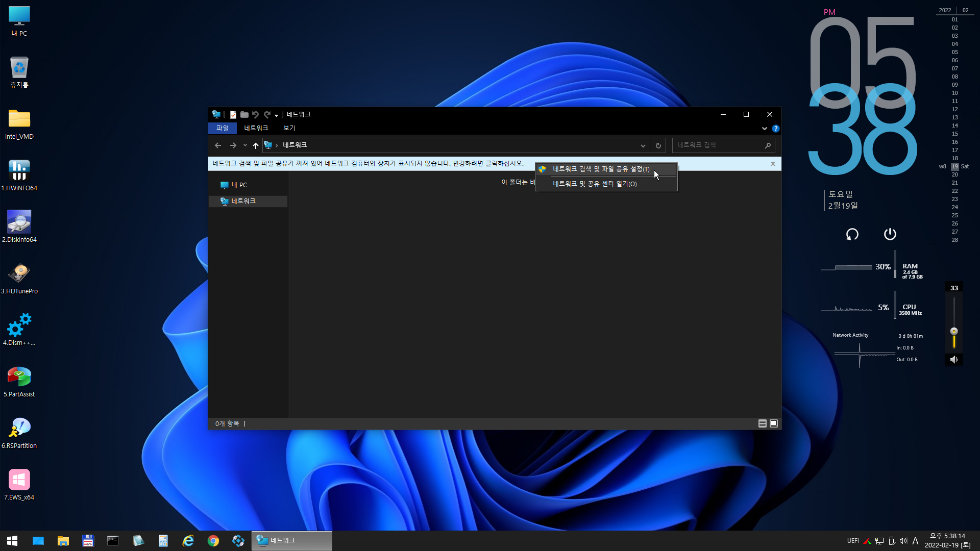This screenshot has height=551, width=980.
Task: Go up one level with up arrow
Action: pos(256,145)
